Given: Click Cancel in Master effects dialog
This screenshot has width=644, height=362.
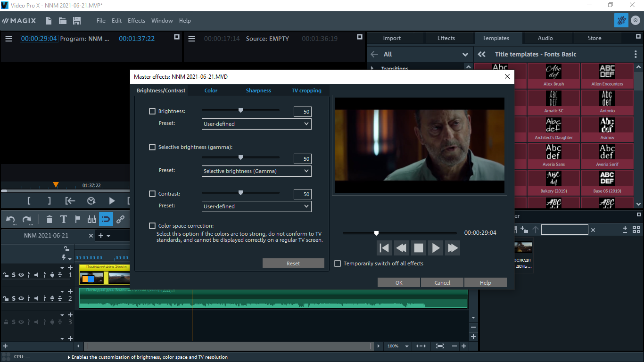Looking at the screenshot, I should [x=442, y=283].
